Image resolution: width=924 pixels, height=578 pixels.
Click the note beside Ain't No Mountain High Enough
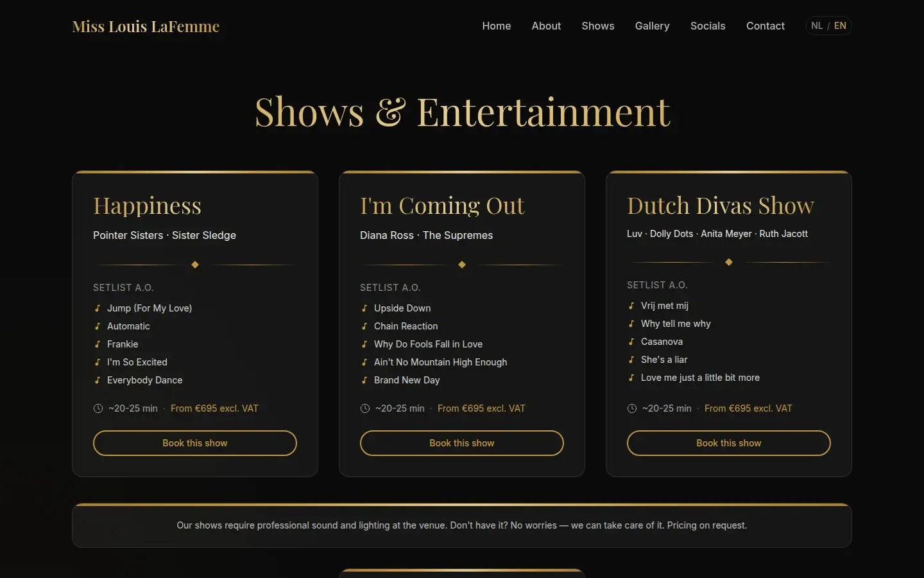(364, 362)
